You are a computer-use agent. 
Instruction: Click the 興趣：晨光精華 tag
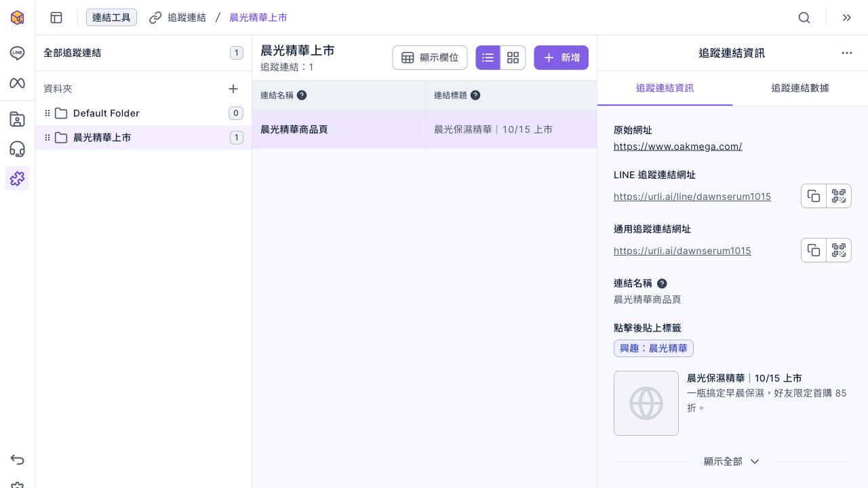[654, 348]
